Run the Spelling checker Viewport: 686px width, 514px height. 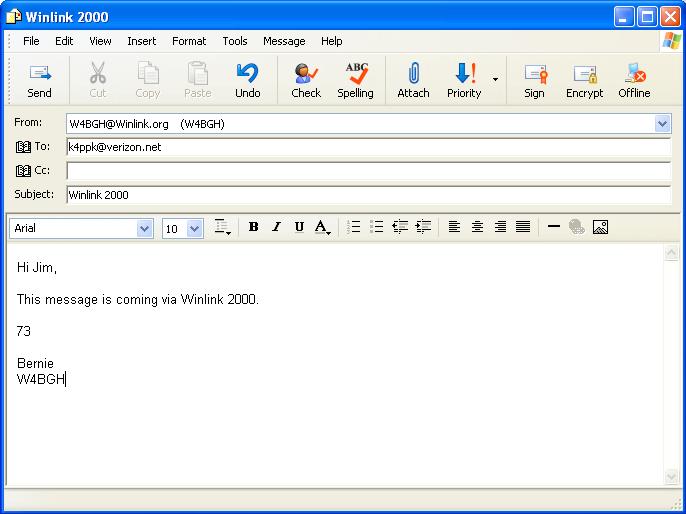(x=355, y=80)
